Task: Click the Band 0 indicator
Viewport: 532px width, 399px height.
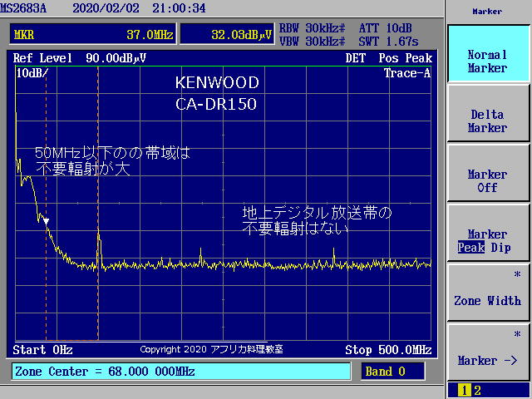Action: pos(392,372)
